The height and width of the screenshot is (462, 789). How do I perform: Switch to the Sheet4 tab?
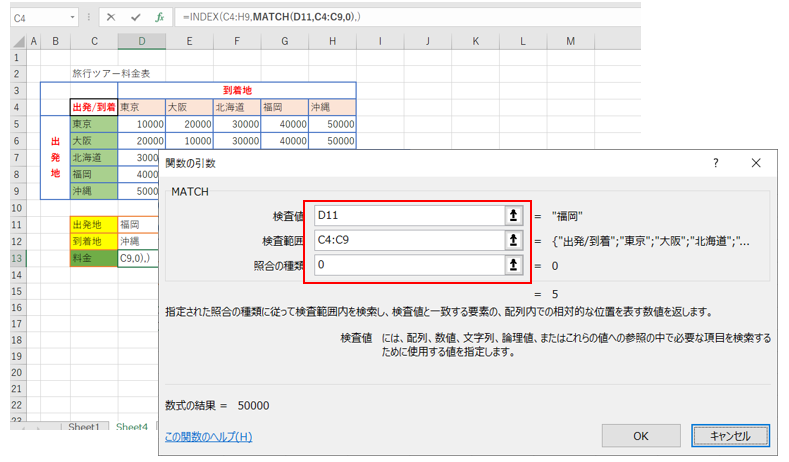point(131,427)
